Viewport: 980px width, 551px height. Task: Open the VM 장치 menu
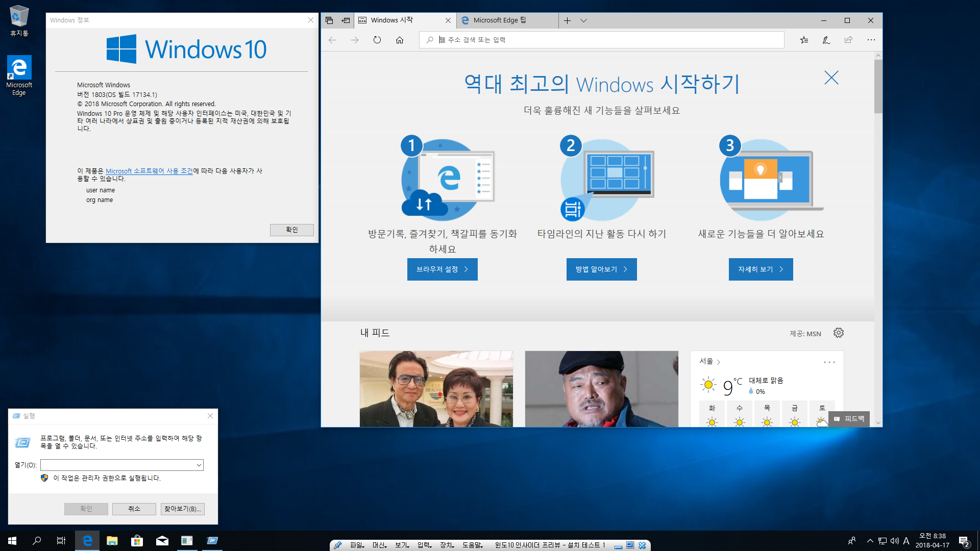pos(447,545)
